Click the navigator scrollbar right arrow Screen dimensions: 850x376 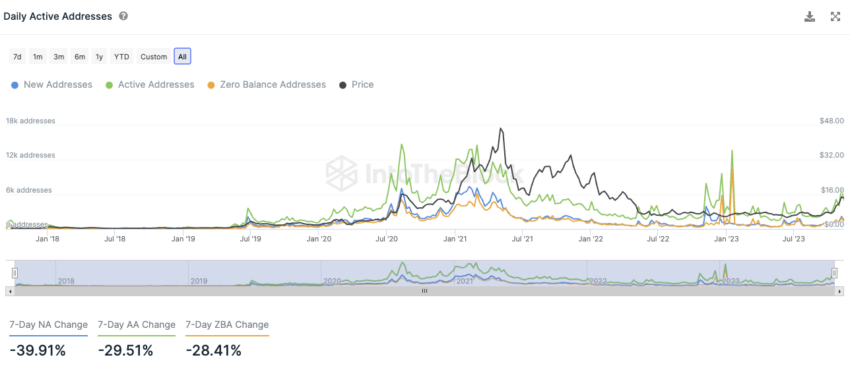coord(840,291)
